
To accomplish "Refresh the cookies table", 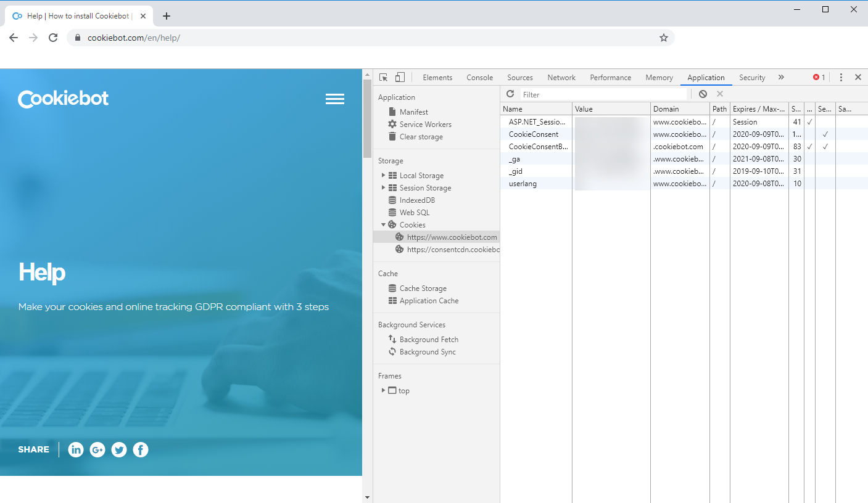I will click(x=510, y=94).
